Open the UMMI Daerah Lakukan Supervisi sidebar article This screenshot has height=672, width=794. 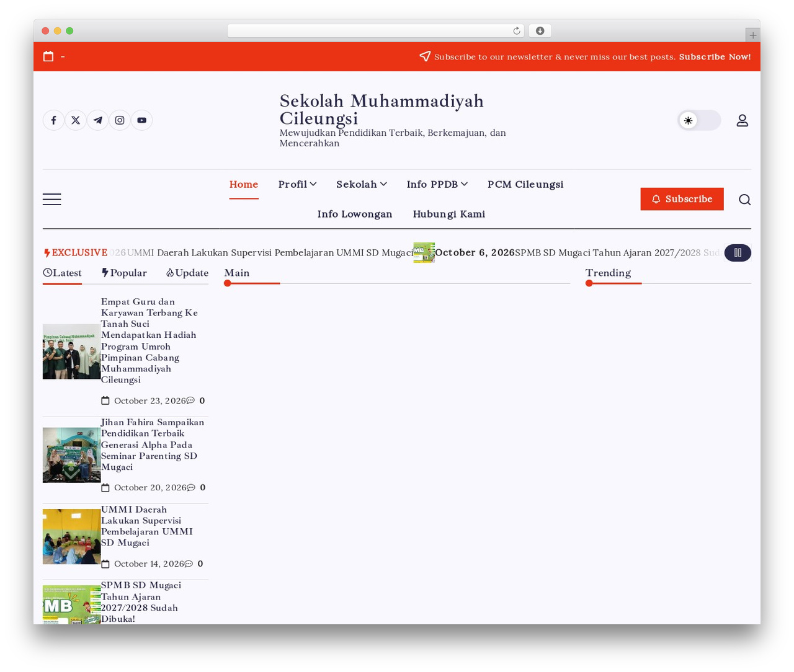[x=147, y=526]
